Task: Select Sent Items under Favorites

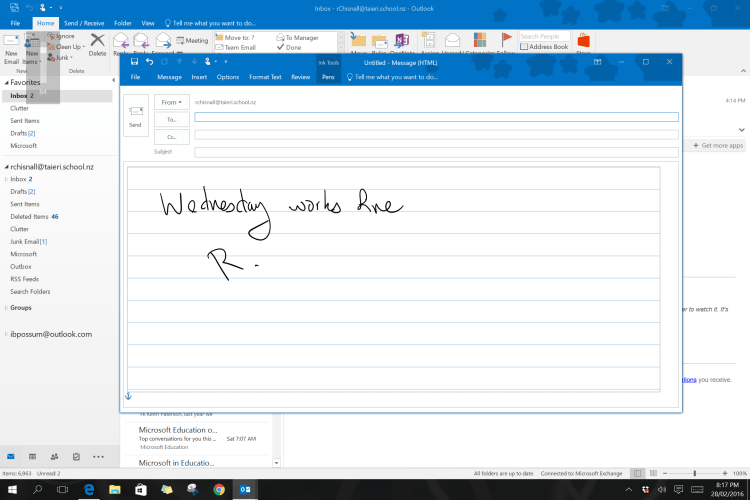Action: [25, 121]
